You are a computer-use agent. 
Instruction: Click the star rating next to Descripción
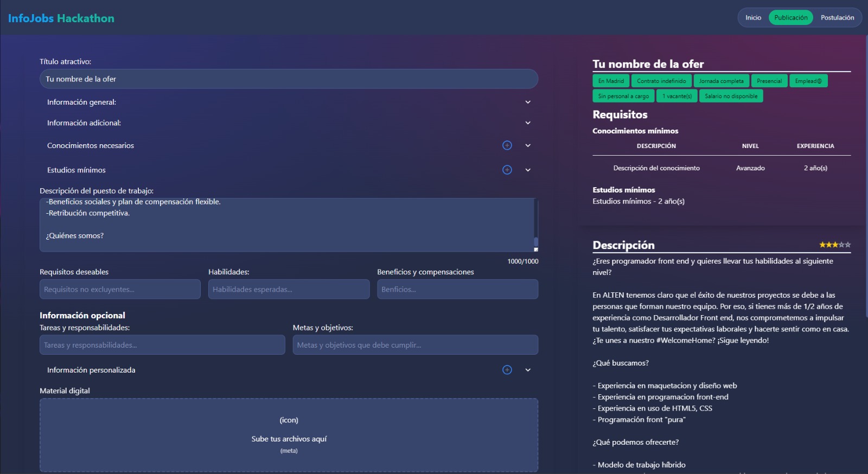[x=835, y=245]
